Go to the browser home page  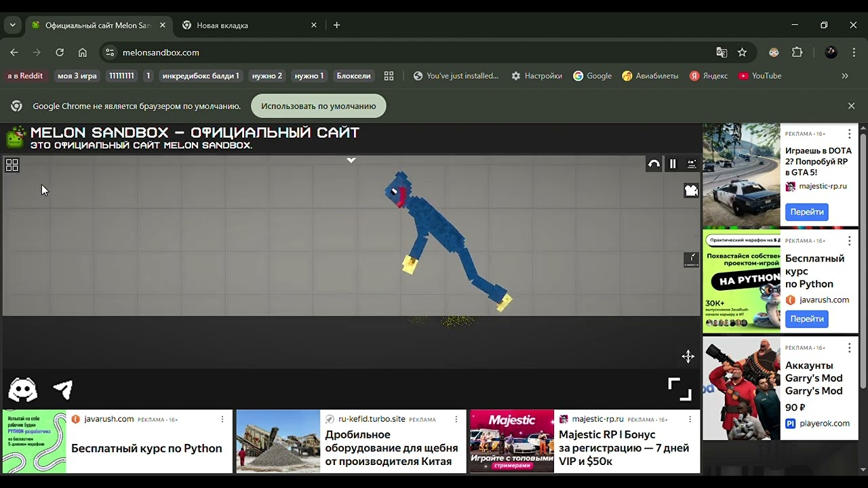[83, 52]
